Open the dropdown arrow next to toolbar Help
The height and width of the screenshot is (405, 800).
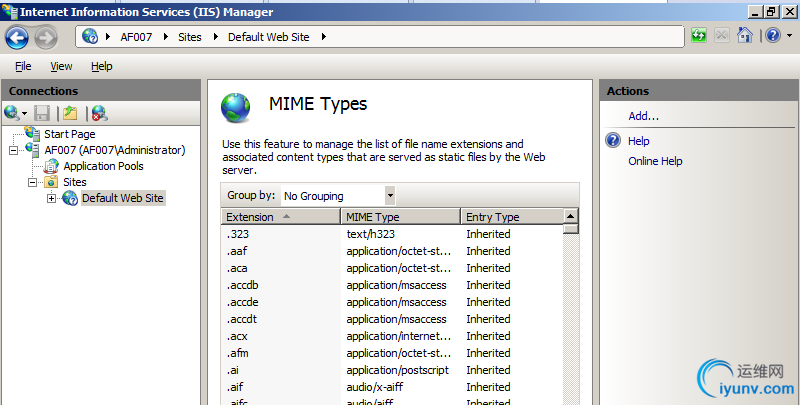pos(789,36)
